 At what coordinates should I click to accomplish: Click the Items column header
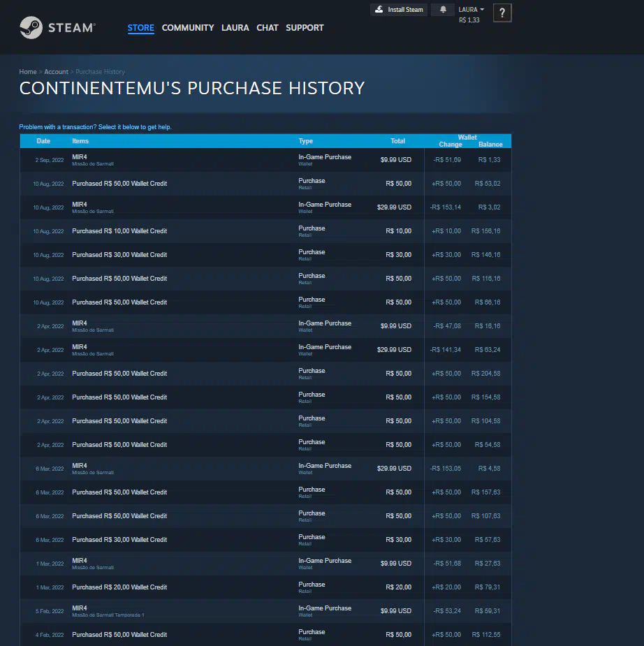pyautogui.click(x=80, y=141)
